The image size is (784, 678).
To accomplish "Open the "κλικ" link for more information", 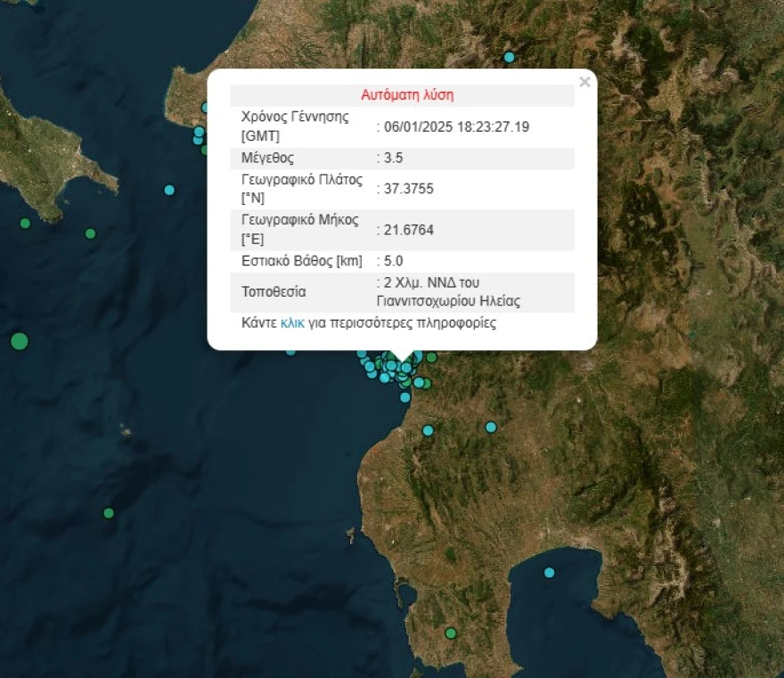I will point(292,323).
